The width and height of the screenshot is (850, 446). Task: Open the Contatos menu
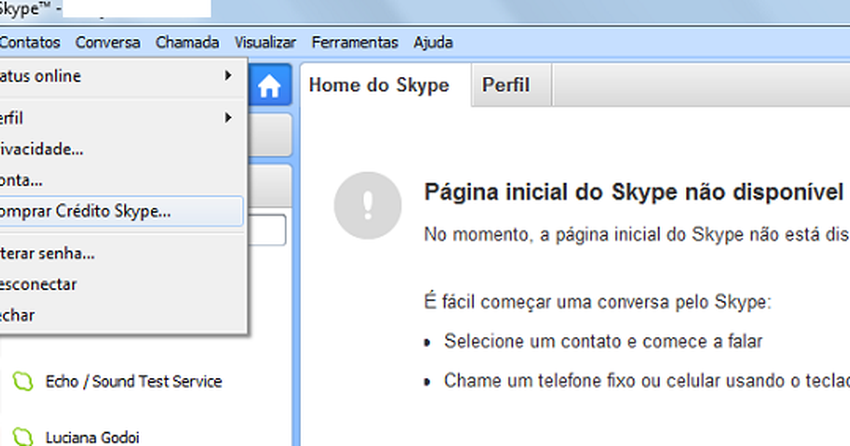tap(30, 42)
